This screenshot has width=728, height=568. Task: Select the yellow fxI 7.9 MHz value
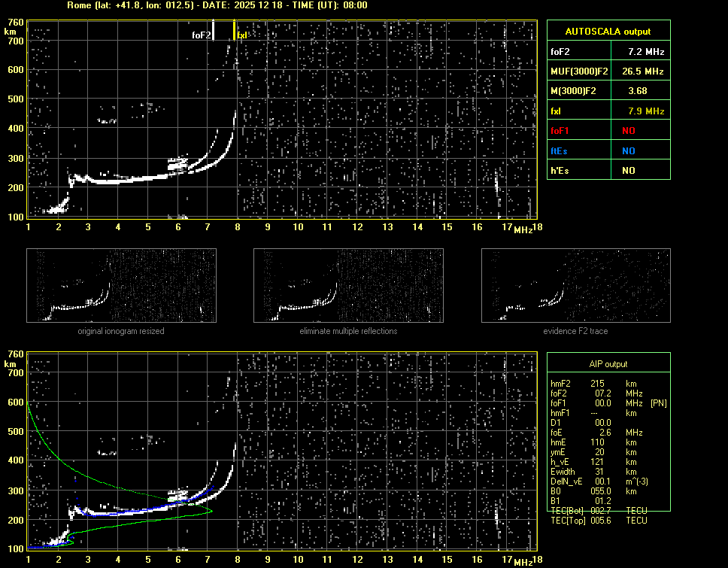click(x=645, y=111)
